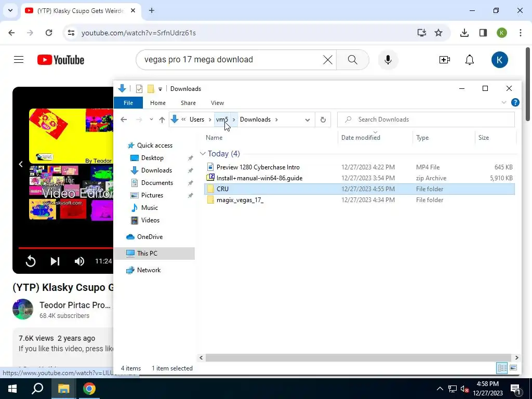Mute the YouTube video volume
This screenshot has height=399, width=532.
(79, 261)
